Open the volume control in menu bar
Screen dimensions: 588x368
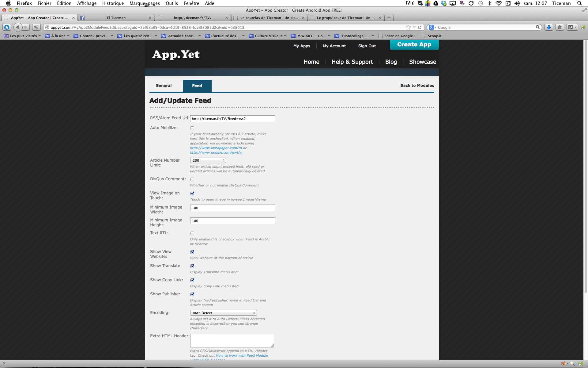coord(517,3)
